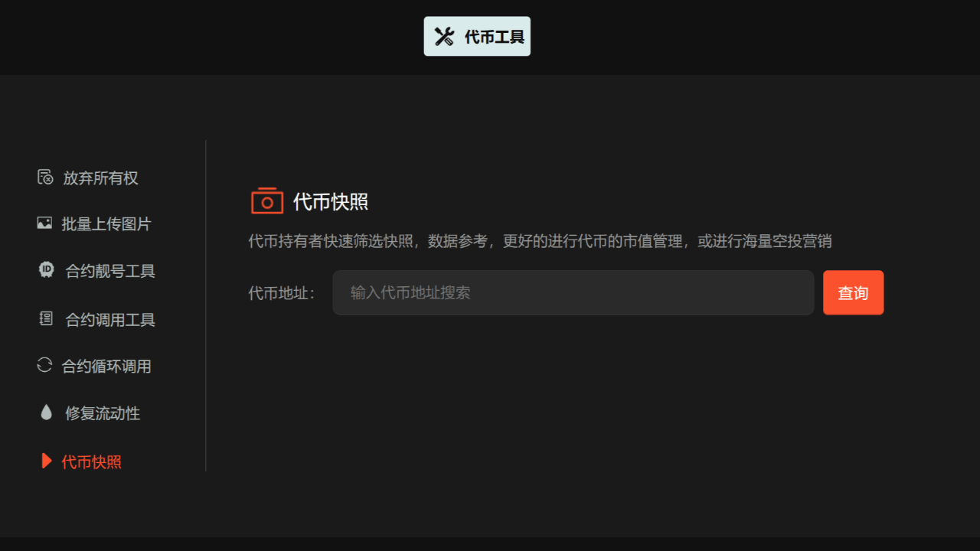Click the 修复流动性 droplet icon
Screen dimensions: 980x551
click(47, 412)
